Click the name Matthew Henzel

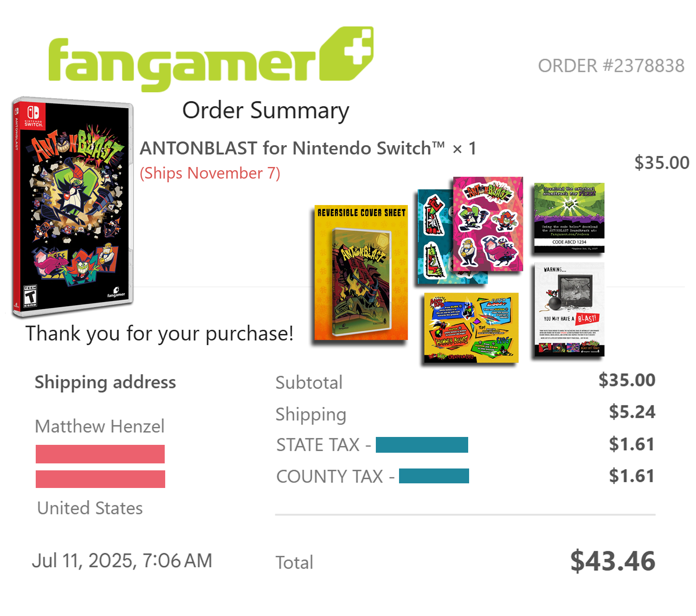pos(100,426)
